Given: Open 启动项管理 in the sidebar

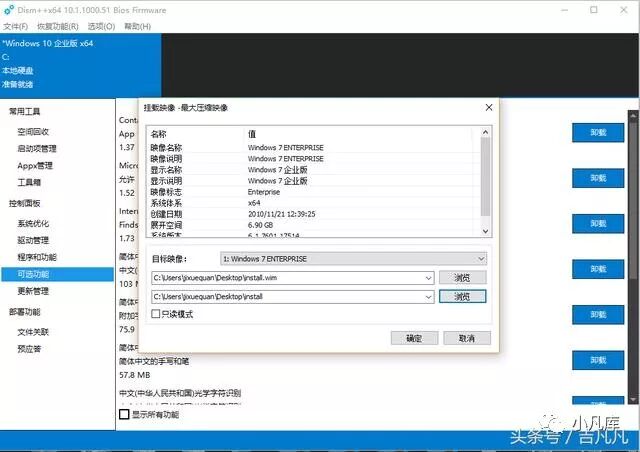Looking at the screenshot, I should (37, 149).
